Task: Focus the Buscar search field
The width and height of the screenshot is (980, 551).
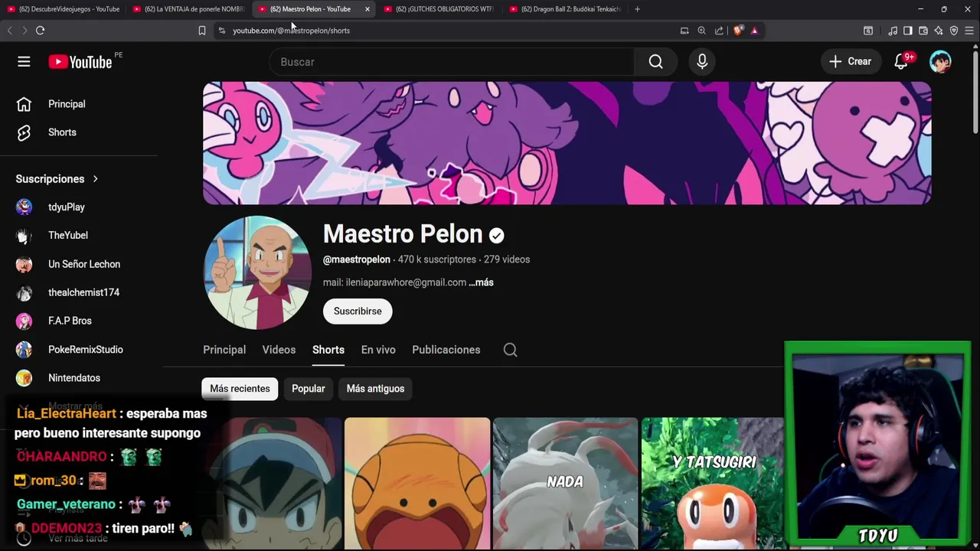Action: pyautogui.click(x=452, y=62)
